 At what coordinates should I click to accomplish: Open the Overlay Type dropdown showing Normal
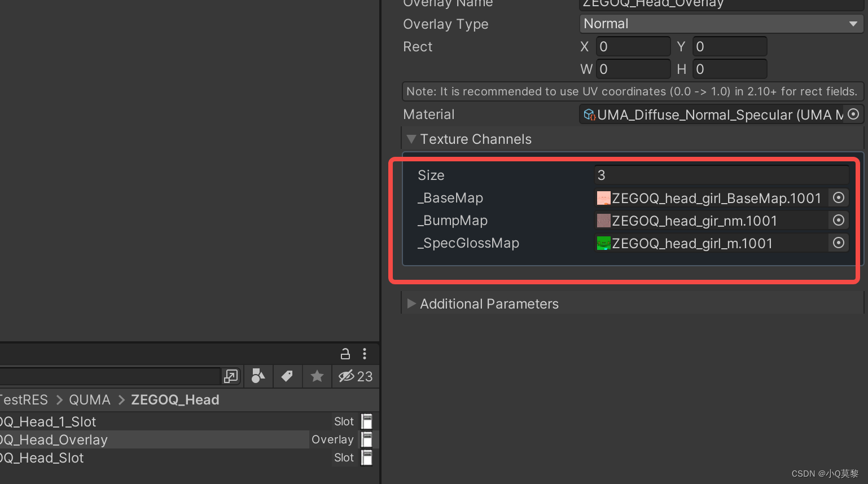pyautogui.click(x=721, y=24)
